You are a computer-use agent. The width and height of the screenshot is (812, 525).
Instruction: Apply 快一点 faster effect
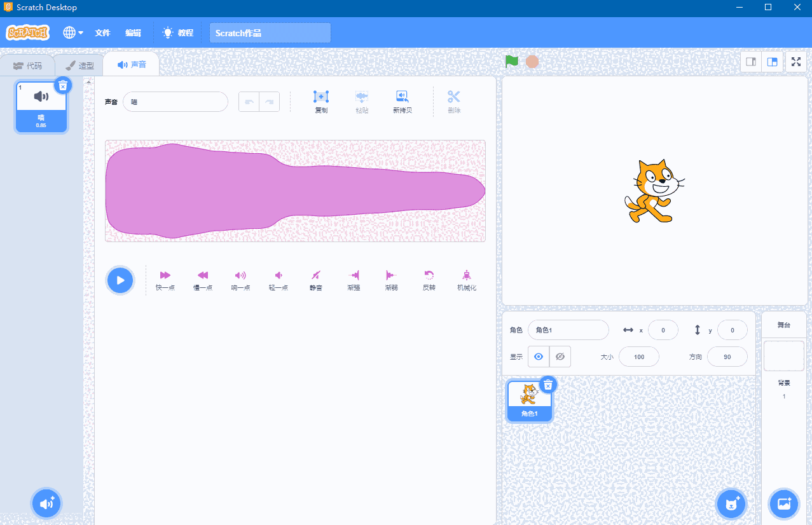[165, 280]
